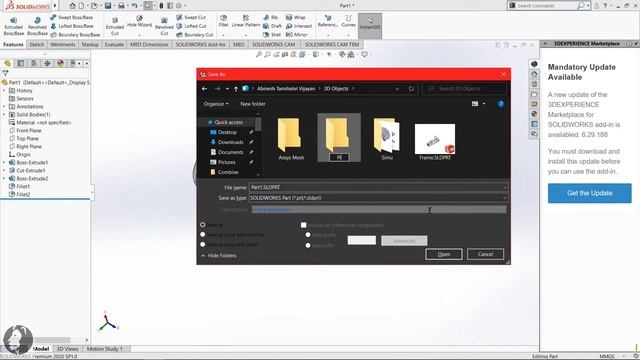Open Design Library in the task pane

[x=534, y=84]
